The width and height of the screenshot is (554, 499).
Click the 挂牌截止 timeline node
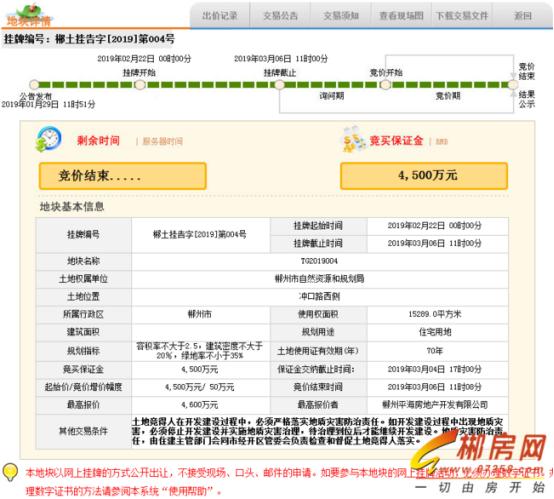[279, 85]
